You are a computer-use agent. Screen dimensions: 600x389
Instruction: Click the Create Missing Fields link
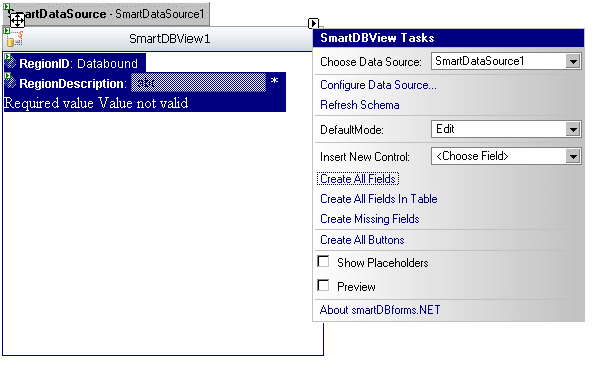tap(370, 219)
